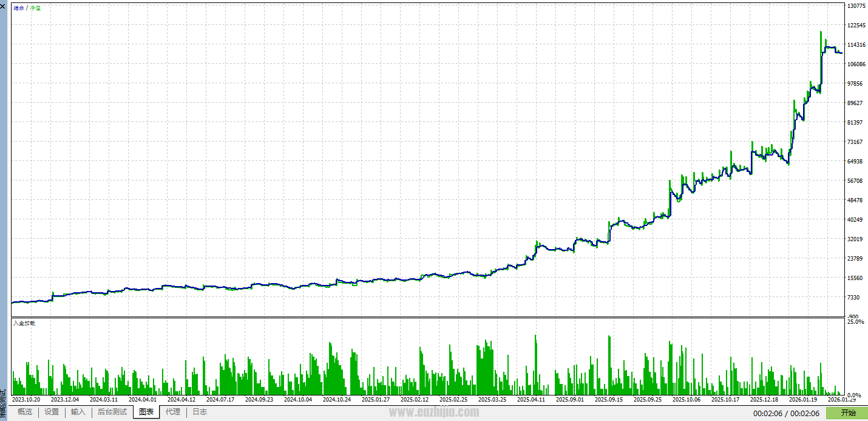Click the green 开始 button
This screenshot has height=421, width=868.
(848, 413)
